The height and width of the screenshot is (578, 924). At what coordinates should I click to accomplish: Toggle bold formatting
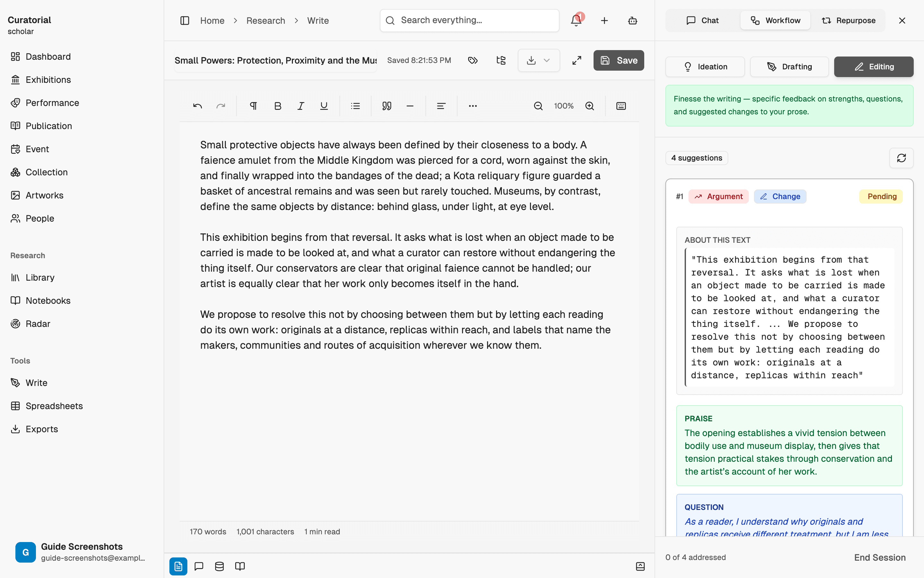pos(278,106)
